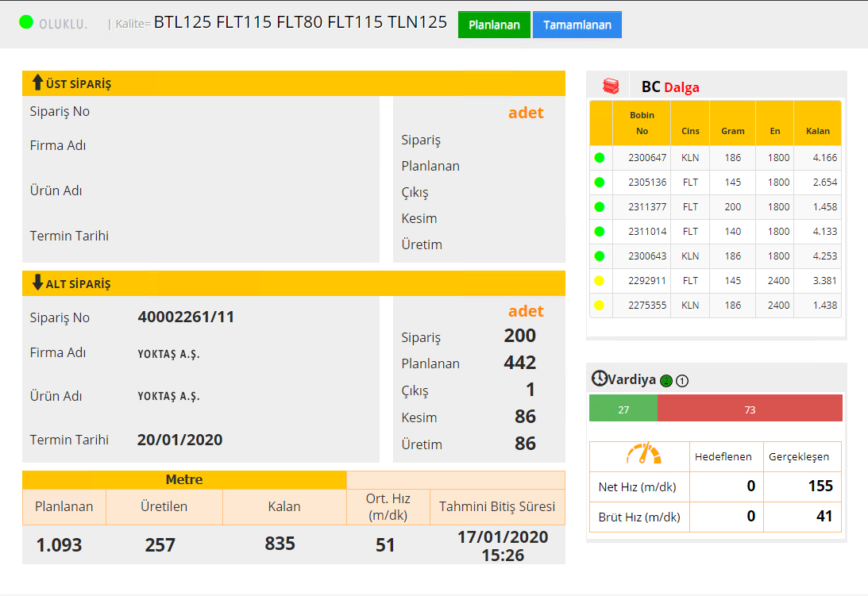Select shift 2 green circle in Vardiya
868x596 pixels.
tap(666, 381)
